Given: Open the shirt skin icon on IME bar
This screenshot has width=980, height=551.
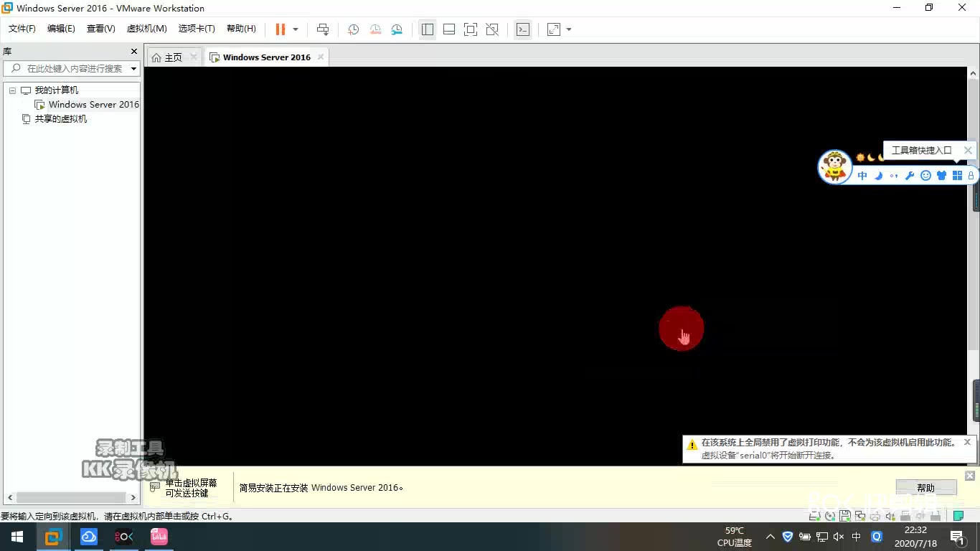Looking at the screenshot, I should [x=941, y=176].
